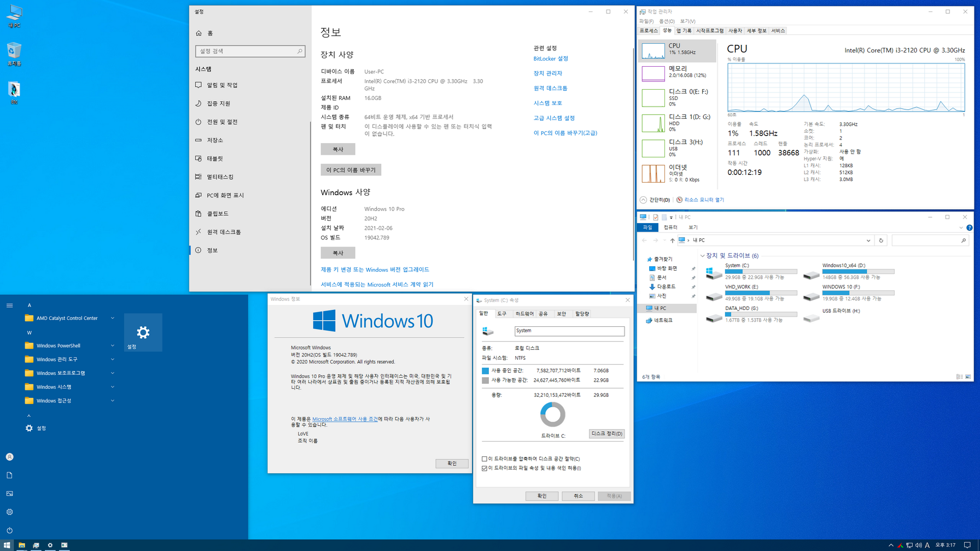Open 도구 tab in System (C:) properties
Image resolution: width=980 pixels, height=551 pixels.
pos(502,314)
